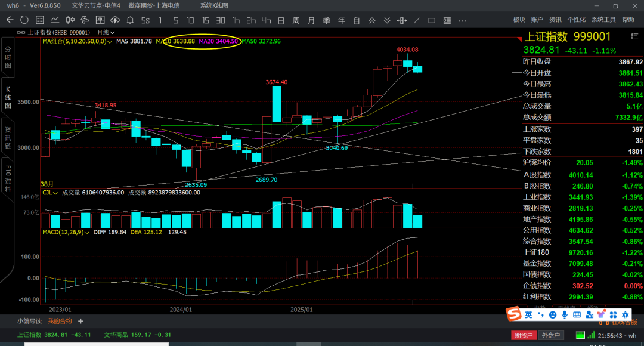Image resolution: width=644 pixels, height=346 pixels.
Task: Open the 板块 menu
Action: (x=519, y=20)
